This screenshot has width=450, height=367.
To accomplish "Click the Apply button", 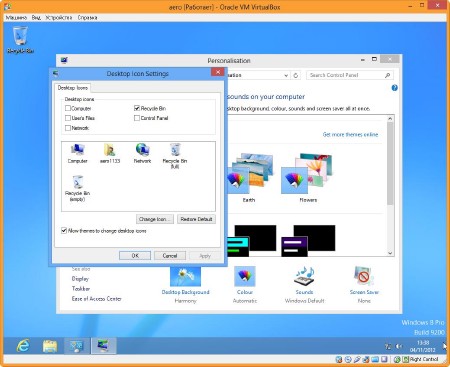I will (205, 256).
